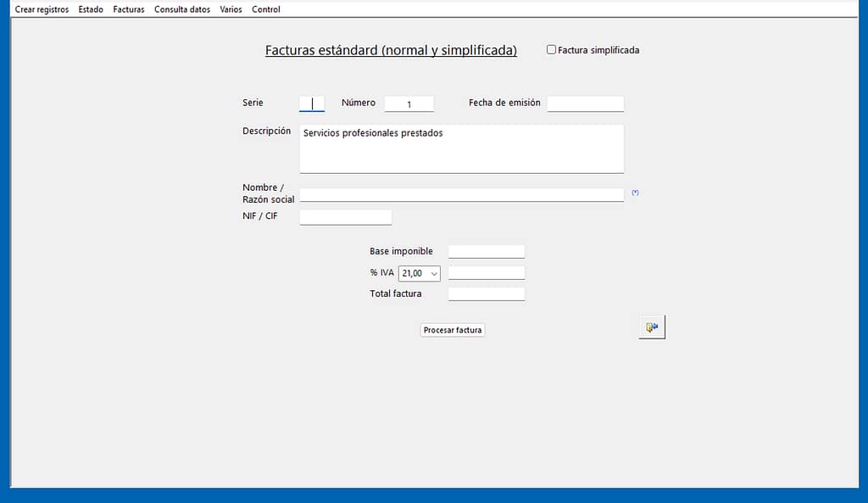Click the NIF / CIF input box
This screenshot has width=868, height=503.
pos(346,217)
